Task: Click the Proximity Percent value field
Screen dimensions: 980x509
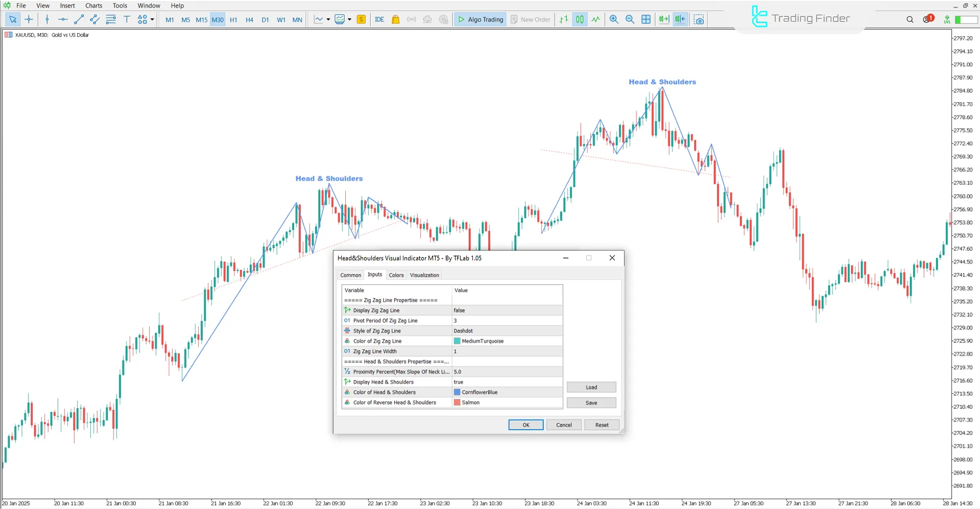Action: [507, 372]
